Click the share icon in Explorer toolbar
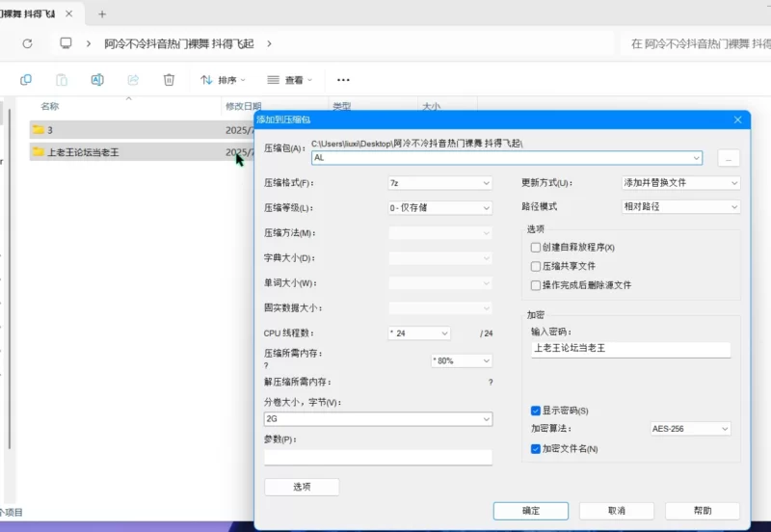Viewport: 771px width, 532px height. click(133, 80)
